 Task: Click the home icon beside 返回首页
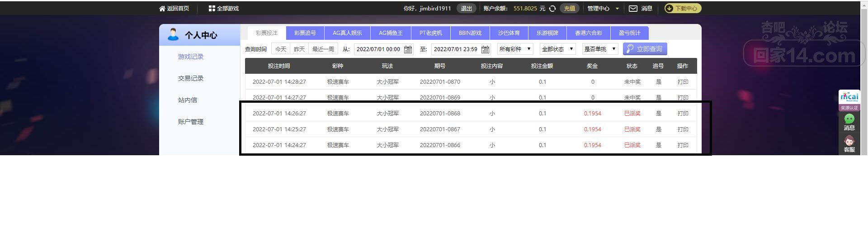coord(162,9)
